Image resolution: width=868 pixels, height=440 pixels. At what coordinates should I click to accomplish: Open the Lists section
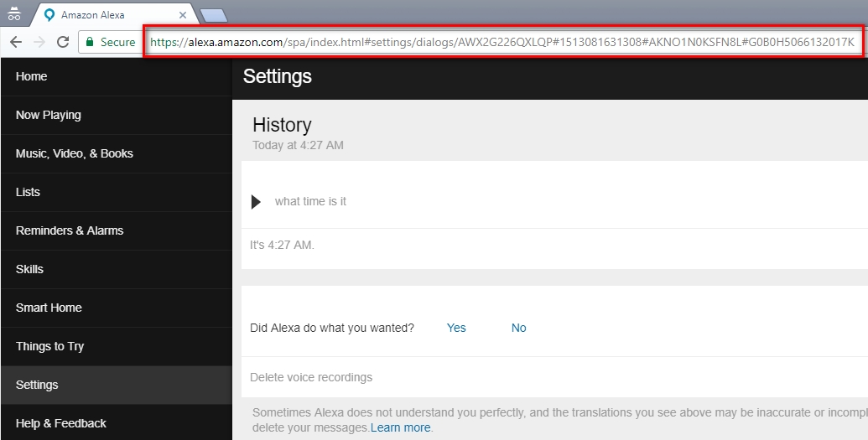coord(117,192)
